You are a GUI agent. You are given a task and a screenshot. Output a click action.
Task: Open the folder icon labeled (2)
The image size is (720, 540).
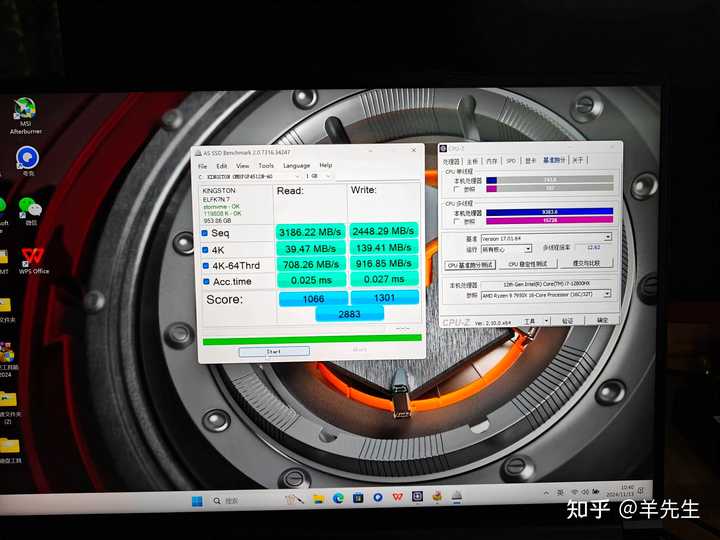coord(8,407)
